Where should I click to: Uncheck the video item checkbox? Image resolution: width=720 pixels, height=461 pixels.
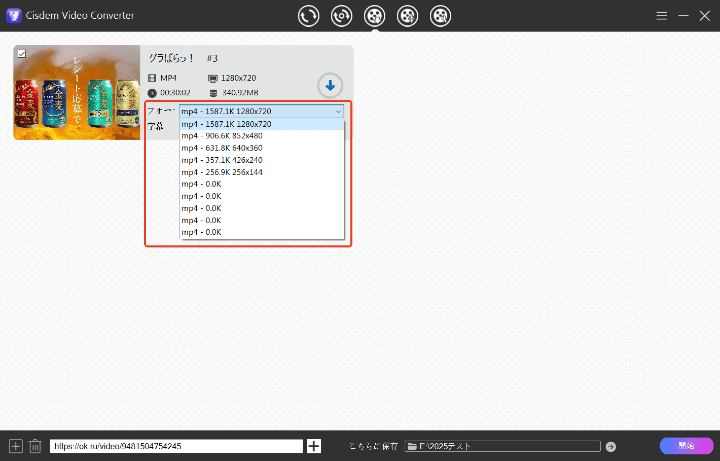click(x=22, y=54)
